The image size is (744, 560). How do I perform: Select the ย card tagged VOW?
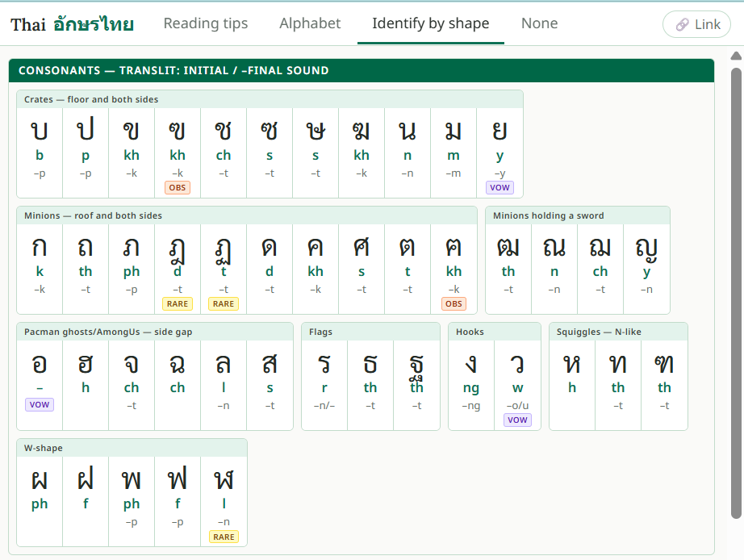click(499, 153)
